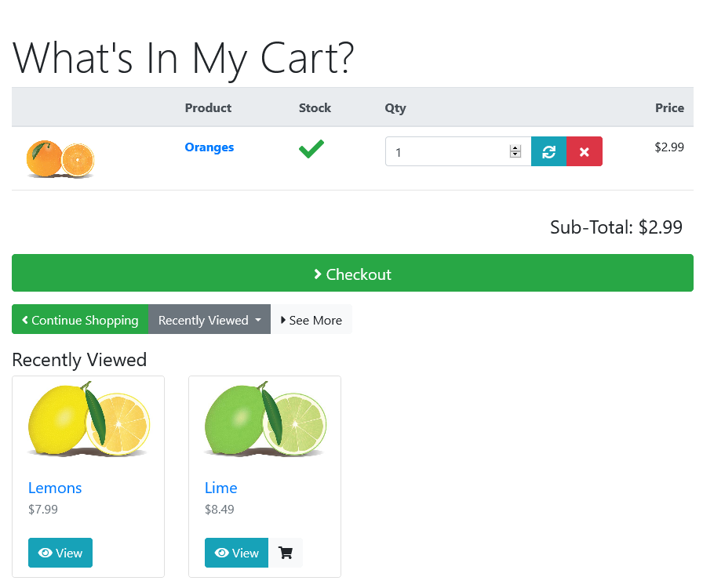Click the Lime product image
Screen dimensions: 703x588
[265, 419]
